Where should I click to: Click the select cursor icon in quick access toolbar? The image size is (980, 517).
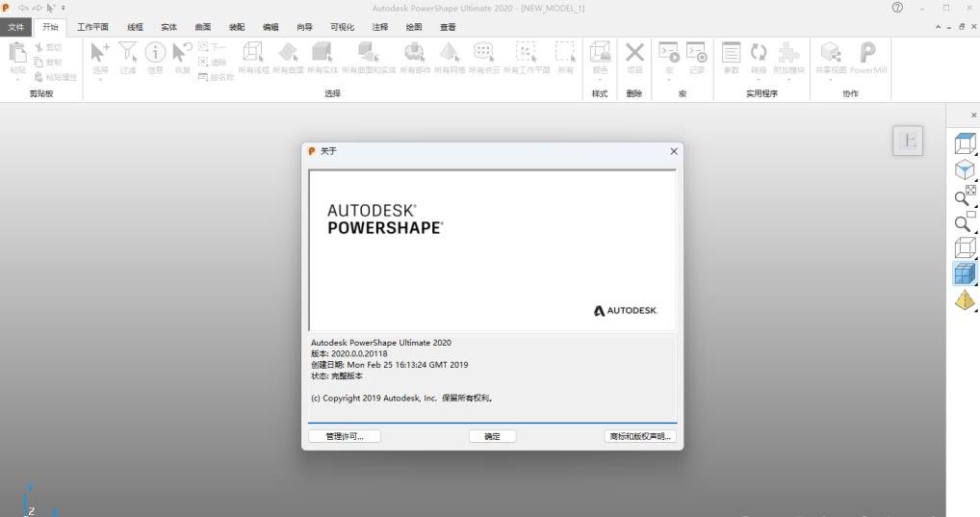[x=51, y=8]
